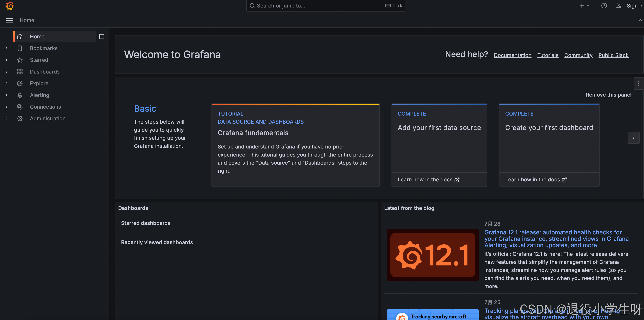
Task: Open Starred menu item
Action: click(39, 60)
